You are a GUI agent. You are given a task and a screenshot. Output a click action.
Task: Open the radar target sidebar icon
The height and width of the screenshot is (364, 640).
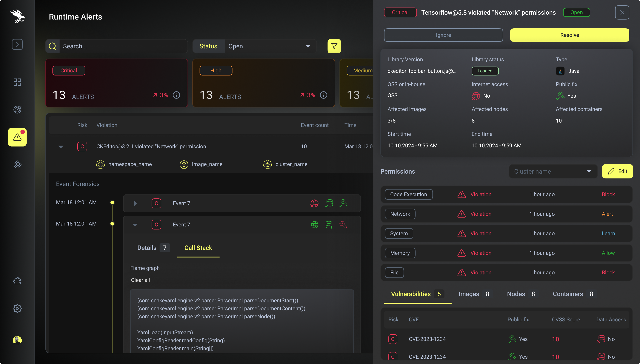pyautogui.click(x=17, y=109)
